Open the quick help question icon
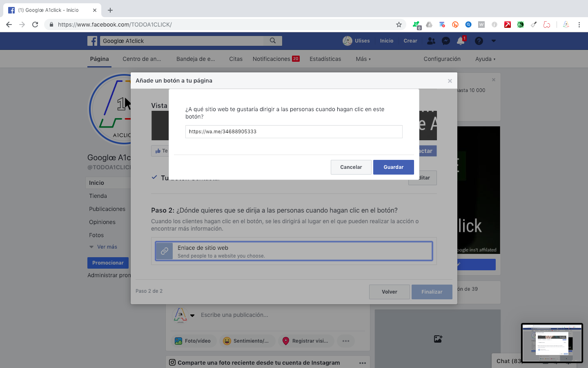588x368 pixels. (x=479, y=41)
